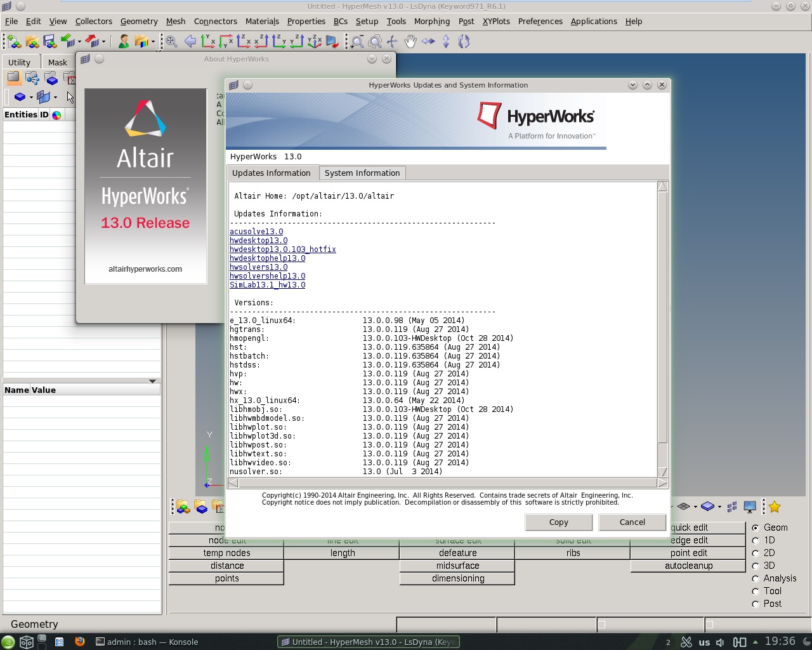The image size is (812, 650).
Task: Click the New Model toolbar icon
Action: click(15, 42)
